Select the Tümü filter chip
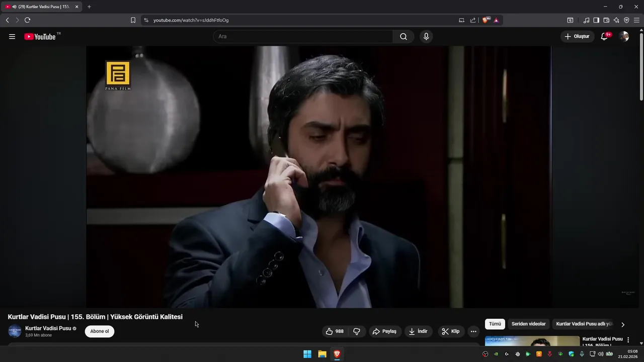 tap(495, 324)
